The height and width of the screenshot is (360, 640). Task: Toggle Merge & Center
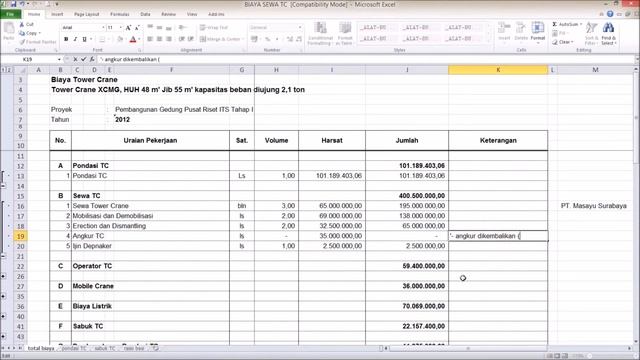click(220, 39)
